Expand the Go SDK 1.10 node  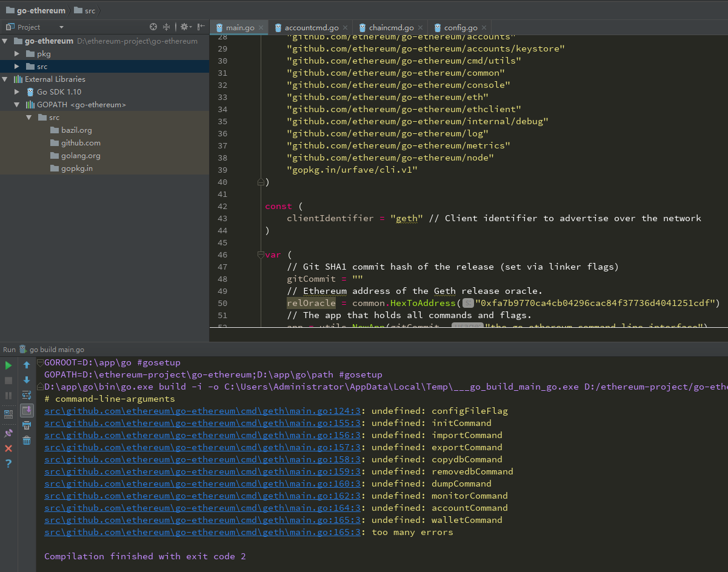[x=18, y=92]
